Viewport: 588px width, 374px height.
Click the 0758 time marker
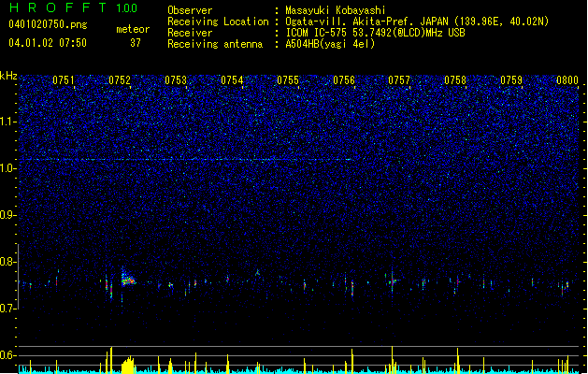455,80
